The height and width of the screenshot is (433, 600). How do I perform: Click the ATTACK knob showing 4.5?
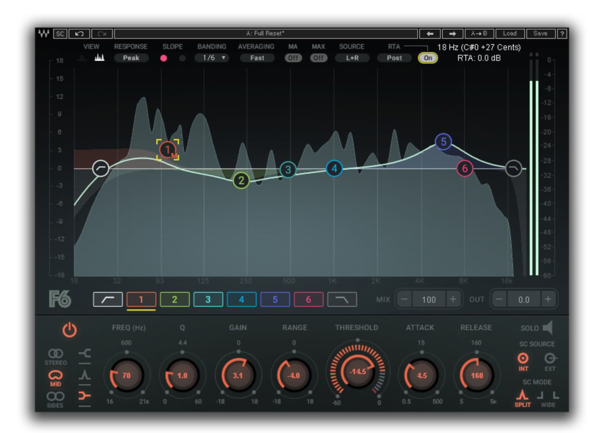click(x=422, y=376)
